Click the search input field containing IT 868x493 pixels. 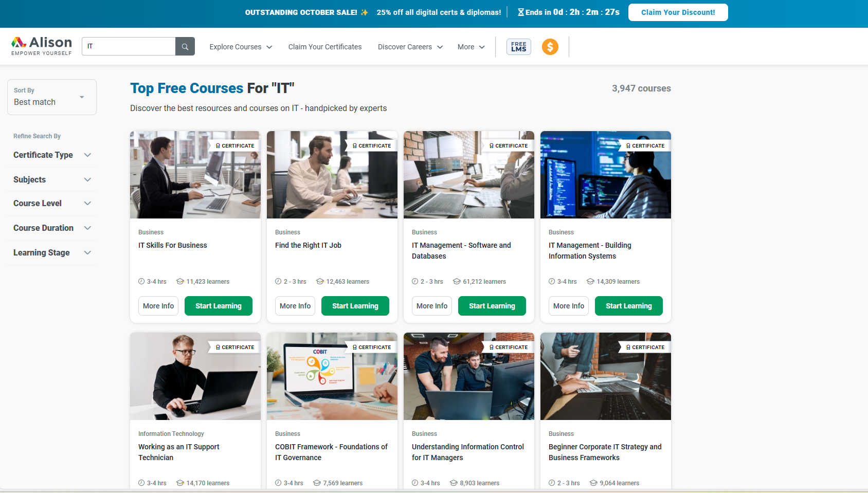click(x=129, y=46)
